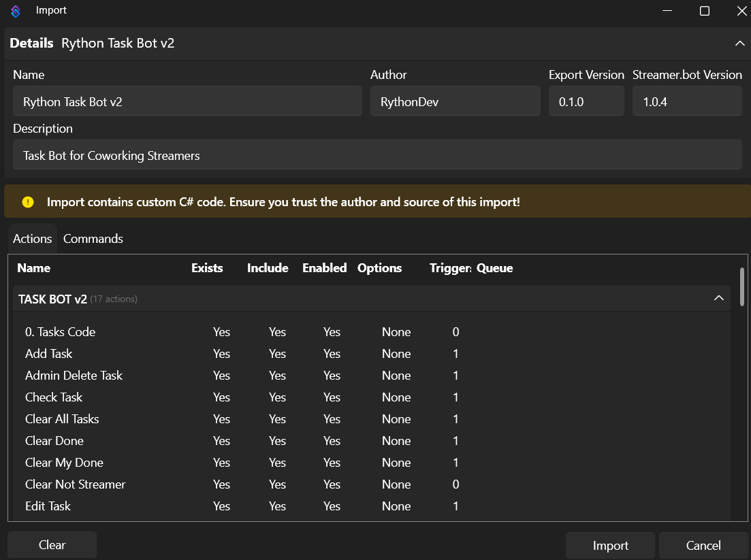The image size is (751, 560).
Task: Click the Import button
Action: (610, 545)
